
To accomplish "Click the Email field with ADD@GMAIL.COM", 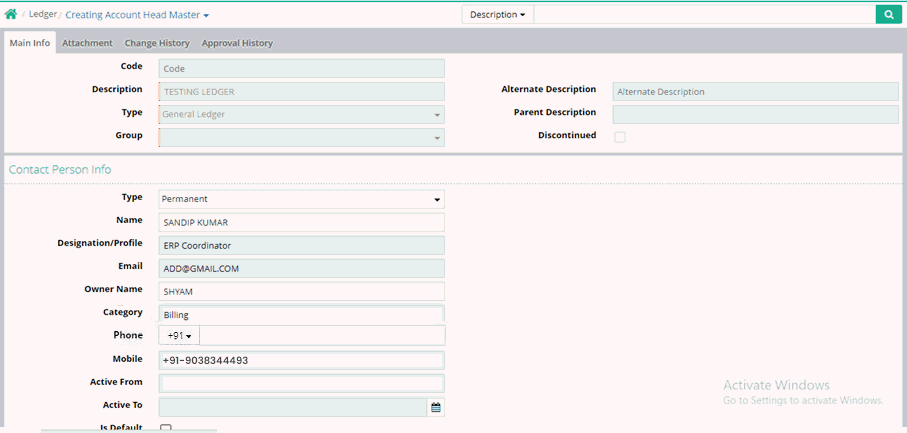I will tap(301, 268).
